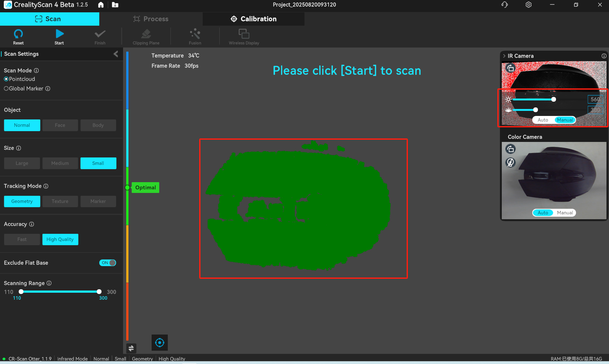The image size is (609, 364).
Task: Open the home icon in title bar
Action: click(101, 5)
